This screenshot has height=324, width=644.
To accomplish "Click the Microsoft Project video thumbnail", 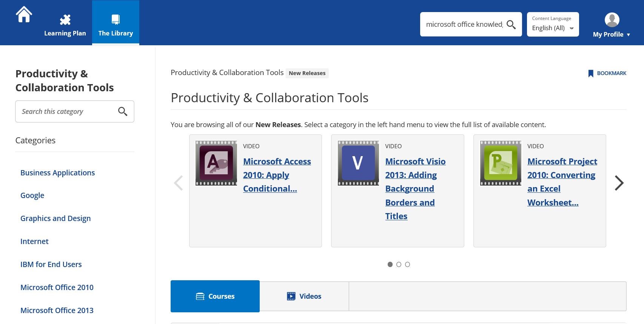I will click(x=501, y=163).
